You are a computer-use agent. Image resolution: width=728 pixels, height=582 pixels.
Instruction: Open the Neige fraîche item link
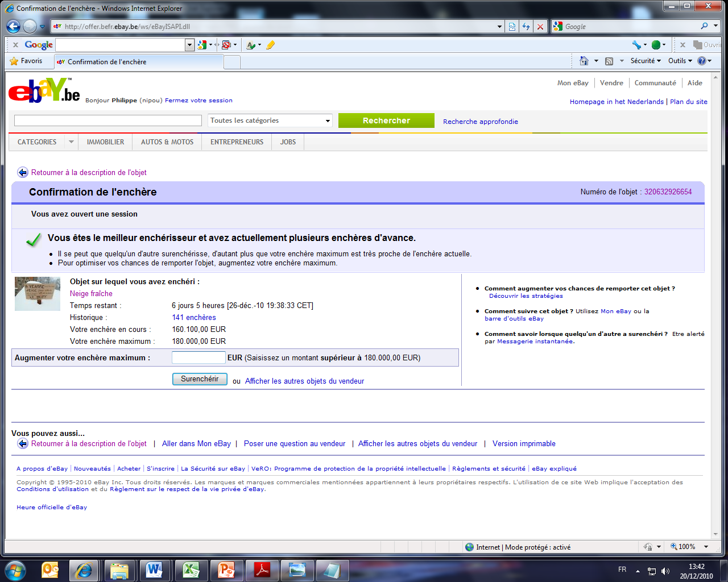coord(91,294)
